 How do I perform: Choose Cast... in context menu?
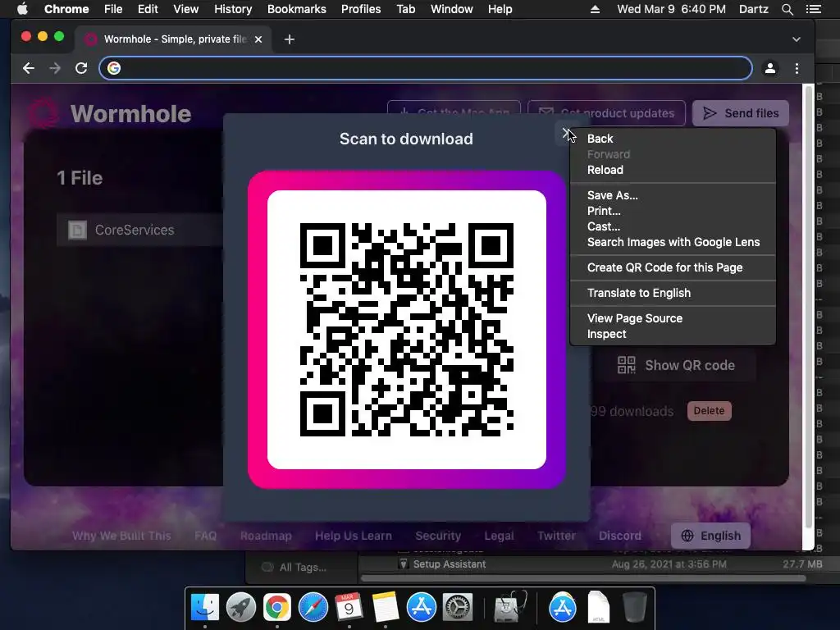point(603,226)
